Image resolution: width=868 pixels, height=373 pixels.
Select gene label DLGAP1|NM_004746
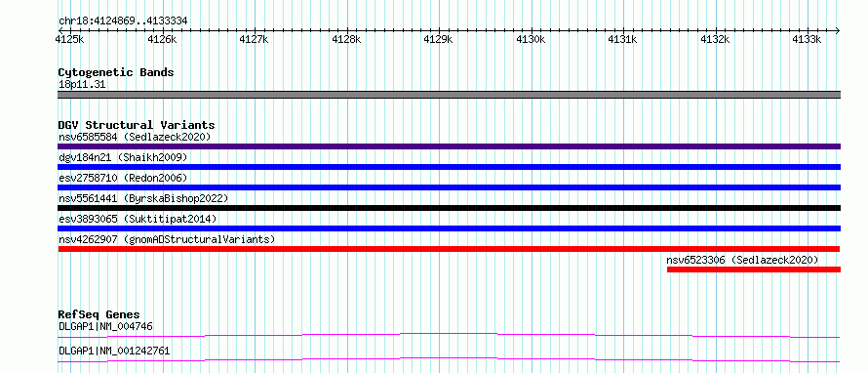(105, 326)
